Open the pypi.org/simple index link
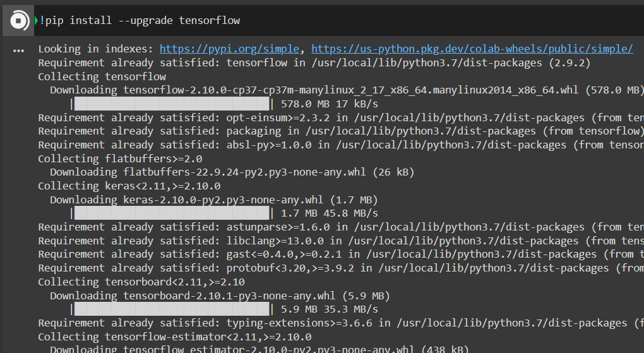The width and height of the screenshot is (644, 353). 231,49
